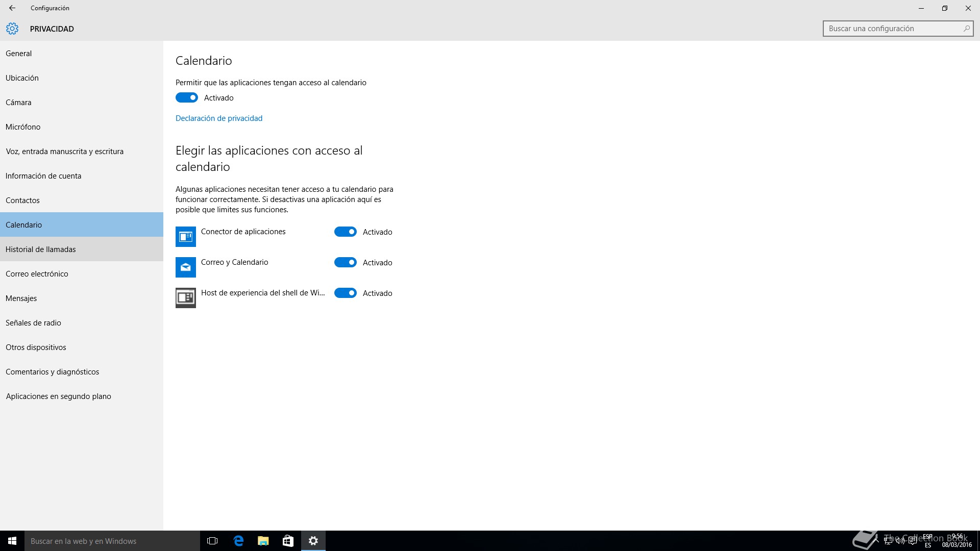Open Voz, entrada manuscrita y escritura
Image resolution: width=980 pixels, height=551 pixels.
click(82, 151)
